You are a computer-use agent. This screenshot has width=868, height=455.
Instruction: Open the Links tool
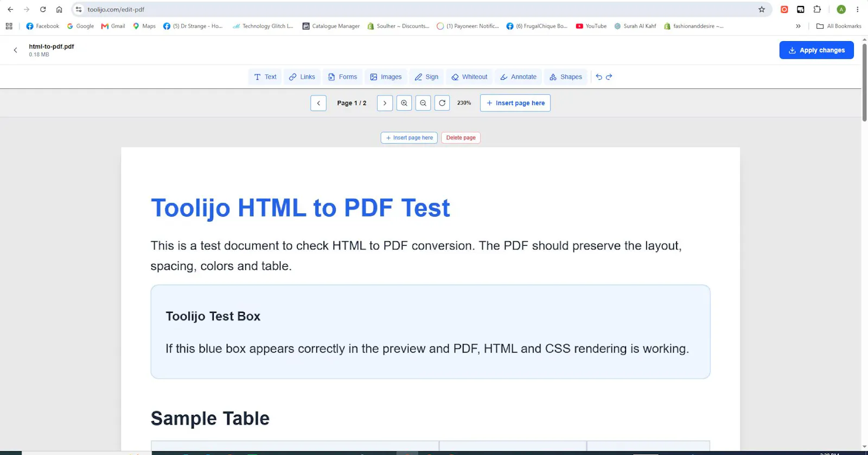pyautogui.click(x=302, y=77)
